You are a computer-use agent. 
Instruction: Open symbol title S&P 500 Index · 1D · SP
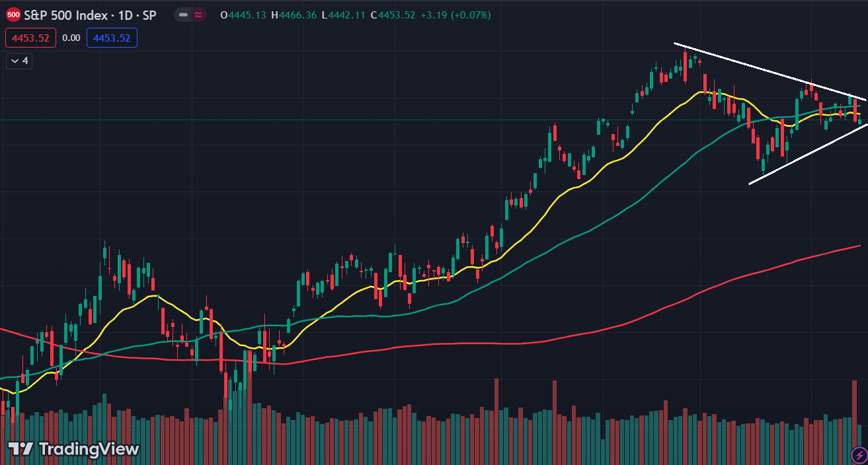90,15
